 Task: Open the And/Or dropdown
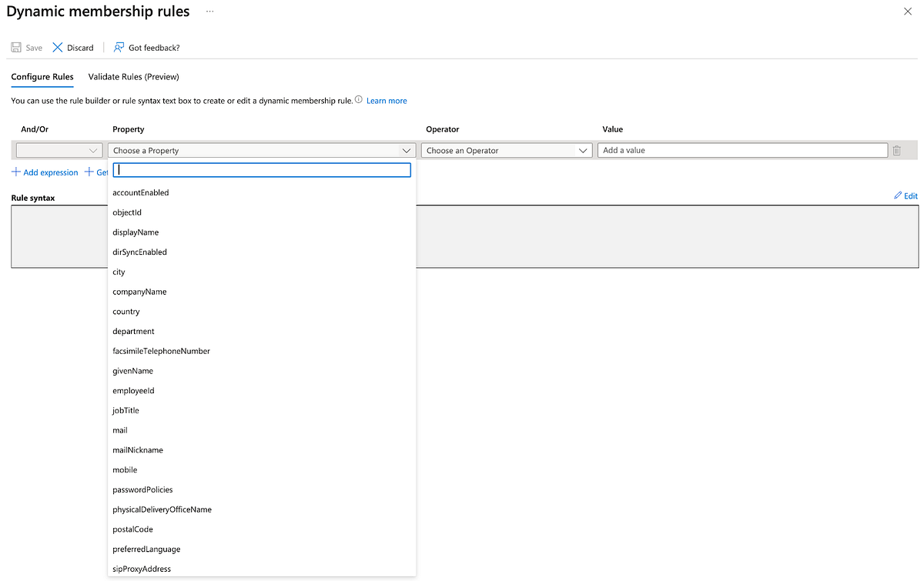[59, 150]
